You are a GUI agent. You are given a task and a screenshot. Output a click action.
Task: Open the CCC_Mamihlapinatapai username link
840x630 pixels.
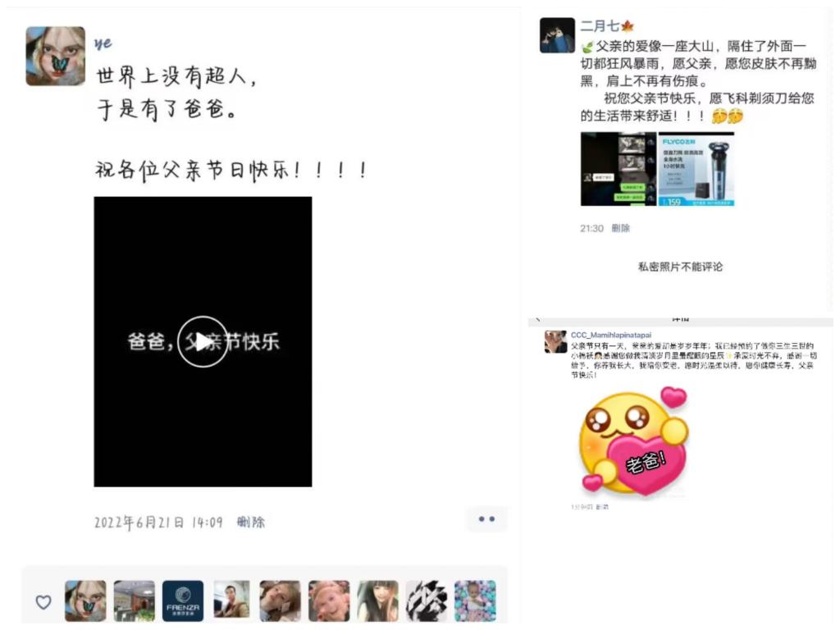610,335
